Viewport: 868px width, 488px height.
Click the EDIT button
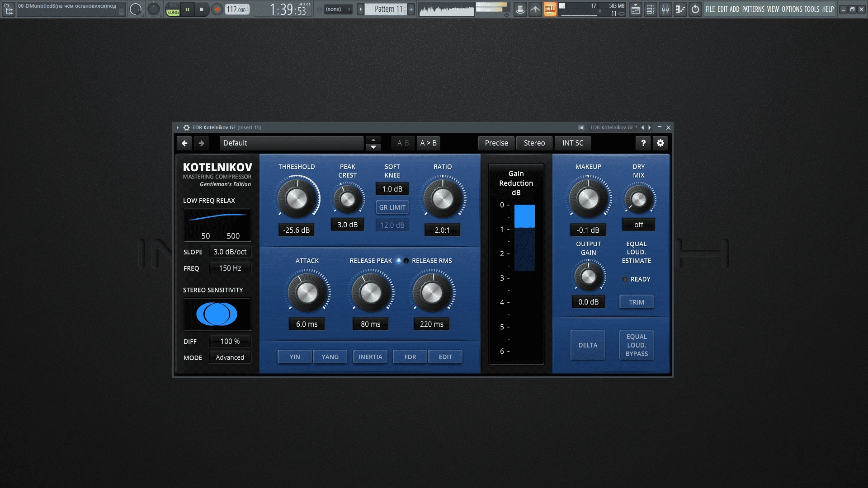[445, 357]
